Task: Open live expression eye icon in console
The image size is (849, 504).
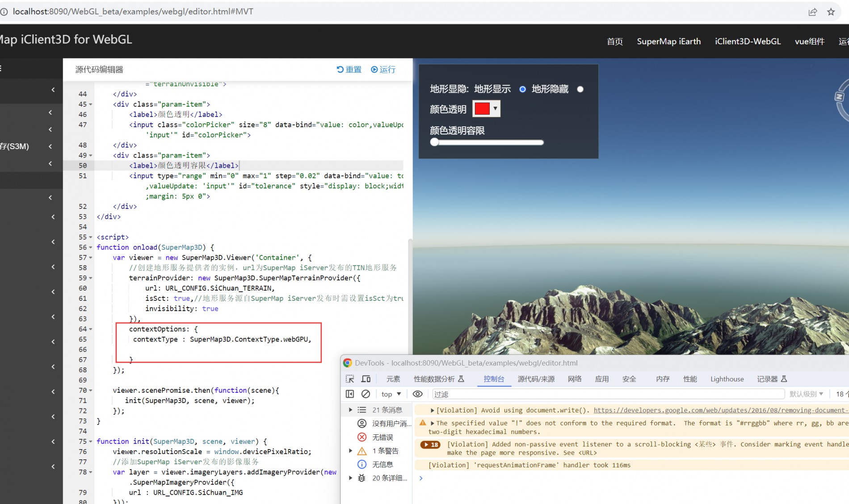Action: point(417,394)
